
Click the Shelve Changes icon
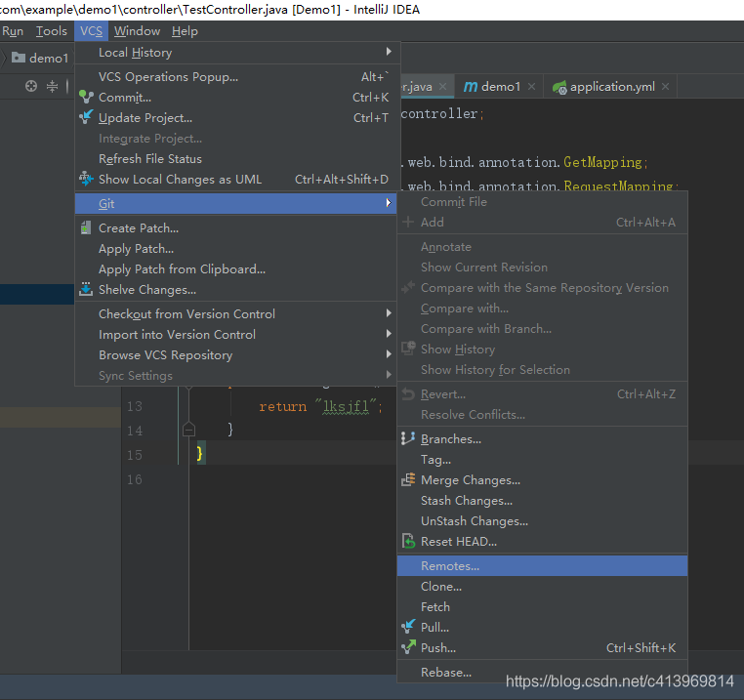(86, 290)
